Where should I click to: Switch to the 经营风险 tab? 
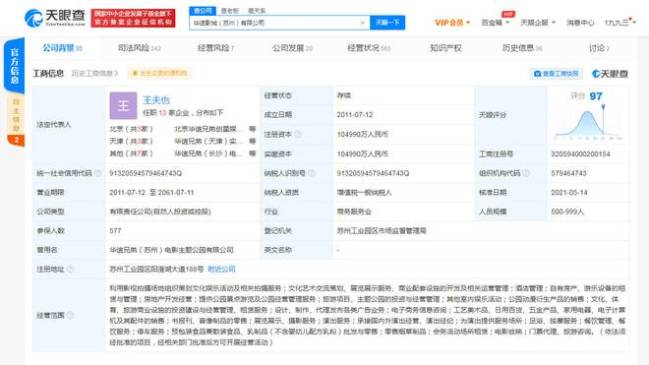216,48
